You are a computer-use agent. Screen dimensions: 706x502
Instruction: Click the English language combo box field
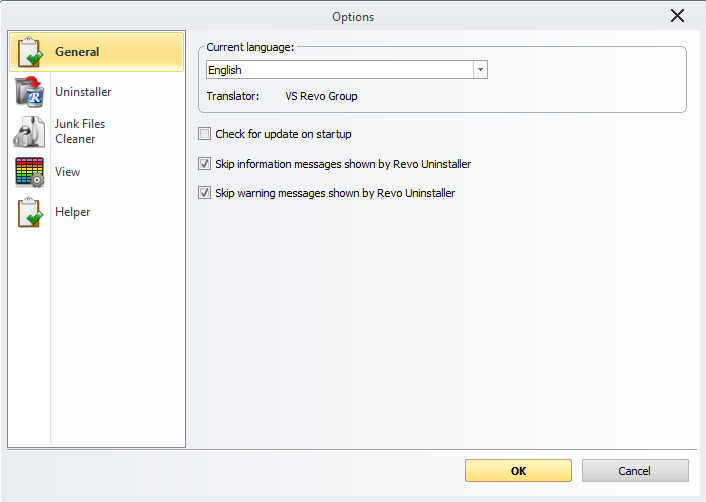[338, 70]
